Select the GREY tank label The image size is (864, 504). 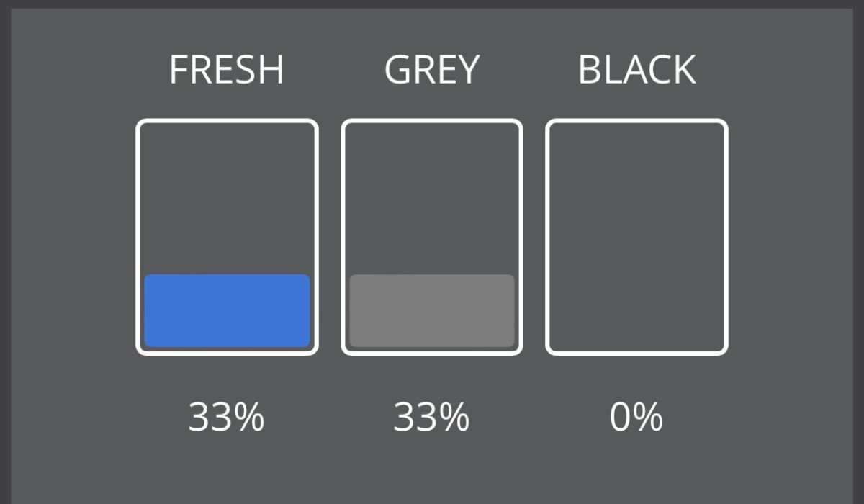tap(432, 70)
